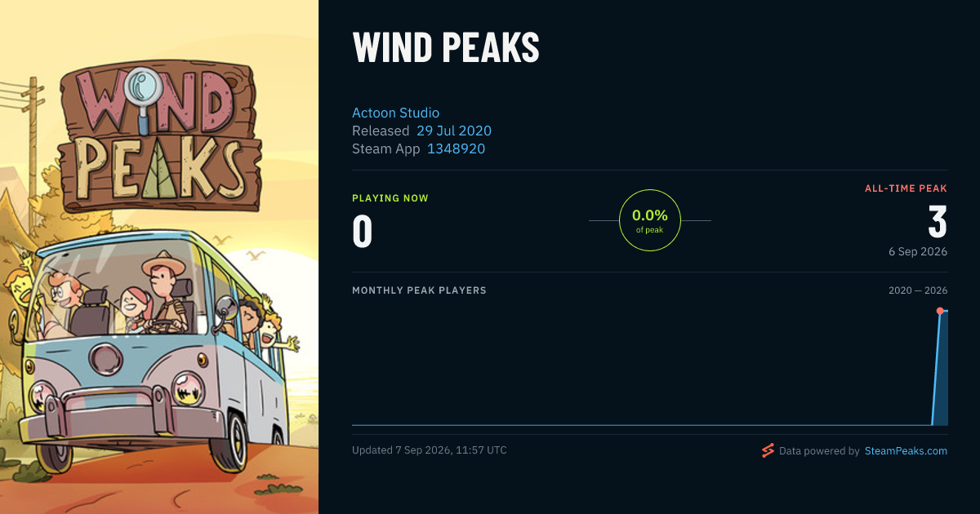Image resolution: width=980 pixels, height=514 pixels.
Task: Click the Wind Peaks cover art
Action: coord(159,257)
